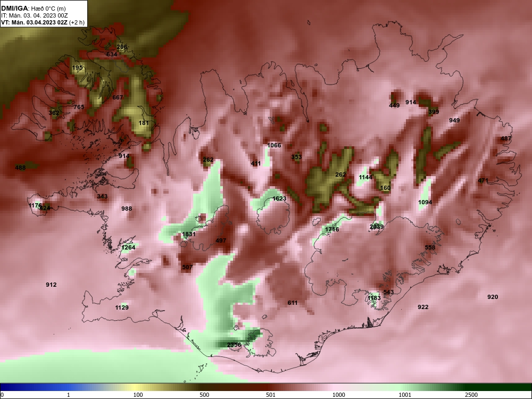Click the 667 height value
The width and height of the screenshot is (532, 399).
click(118, 97)
